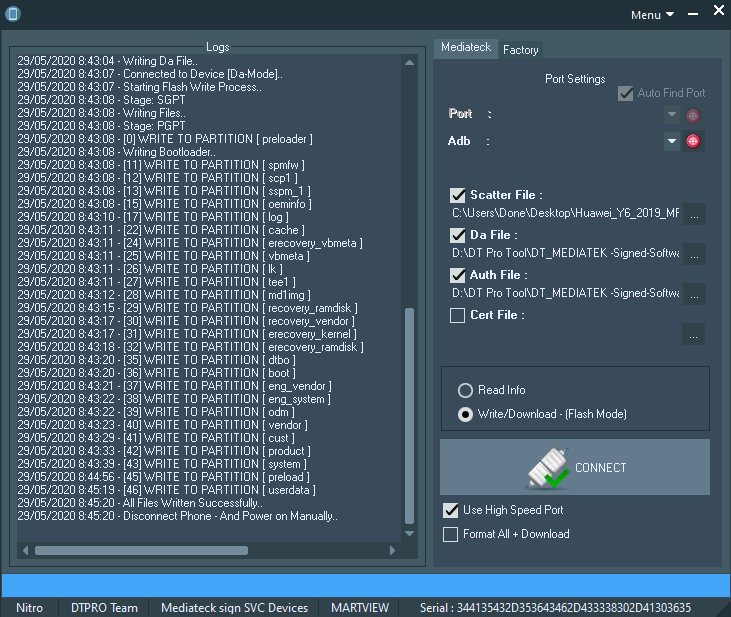
Task: Browse for Scatter File with ellipsis button
Action: (694, 214)
